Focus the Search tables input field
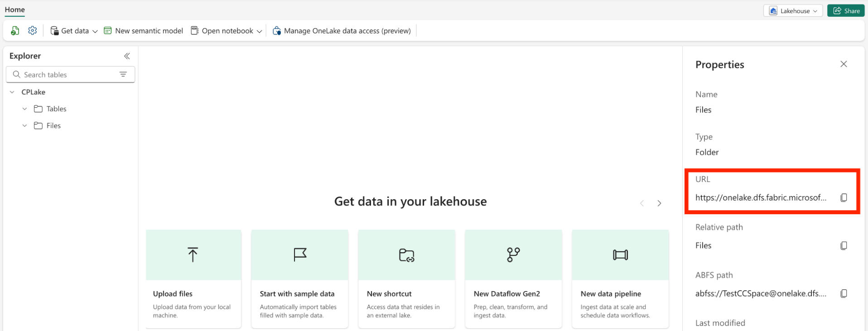Image resolution: width=868 pixels, height=331 pixels. (x=70, y=74)
